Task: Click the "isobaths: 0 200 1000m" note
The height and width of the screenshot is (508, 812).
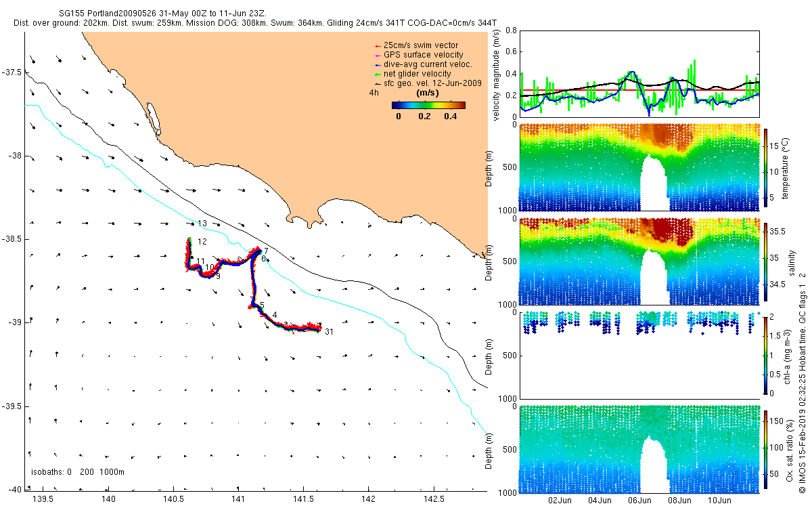Action: tap(78, 471)
